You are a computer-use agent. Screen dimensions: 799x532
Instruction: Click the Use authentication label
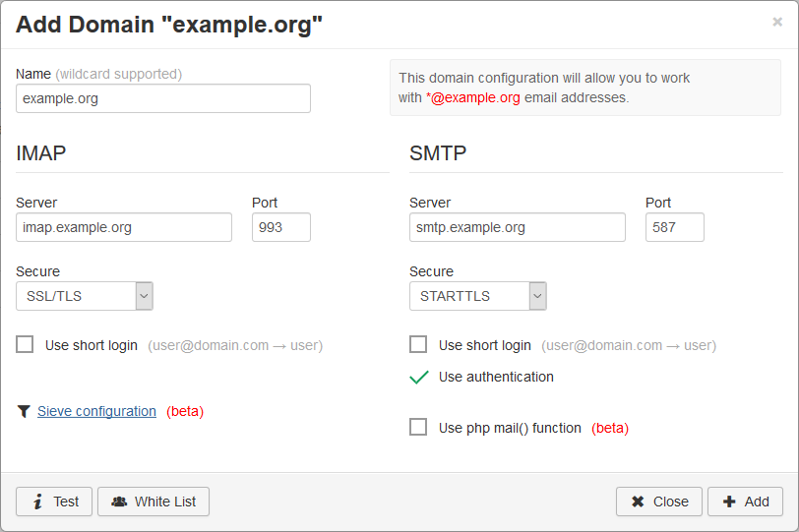pos(496,377)
